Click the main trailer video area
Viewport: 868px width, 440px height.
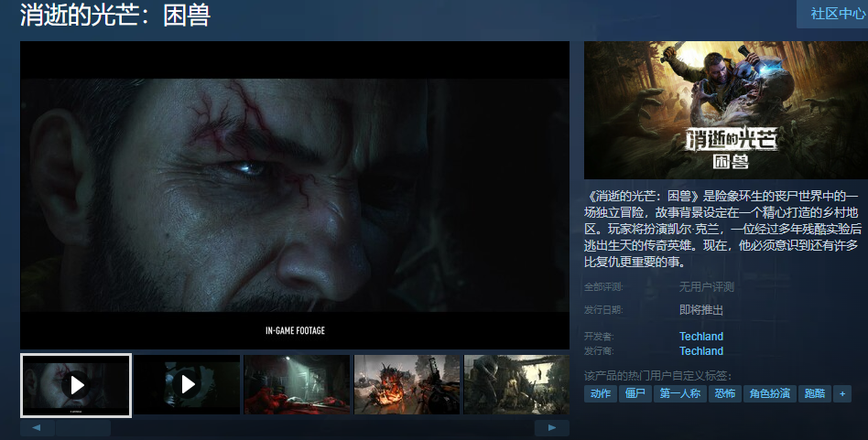[295, 195]
